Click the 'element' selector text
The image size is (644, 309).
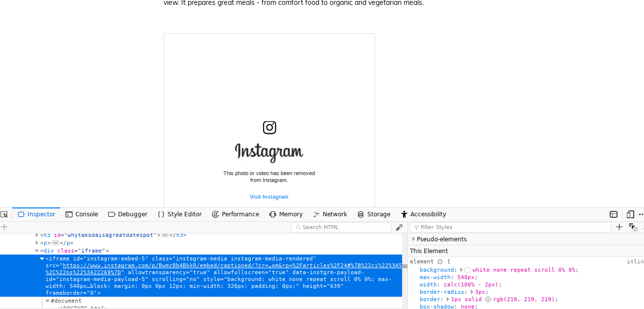click(x=422, y=262)
